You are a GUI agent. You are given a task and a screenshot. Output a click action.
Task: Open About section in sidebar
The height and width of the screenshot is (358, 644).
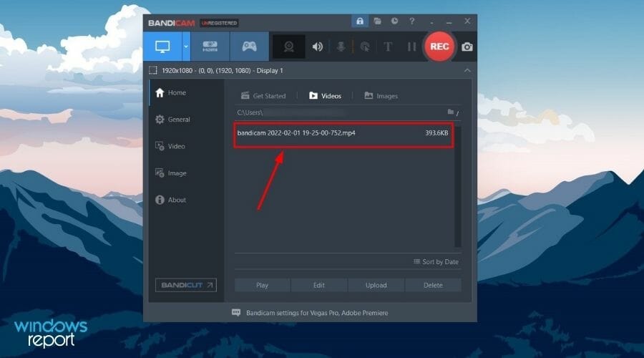pyautogui.click(x=187, y=200)
